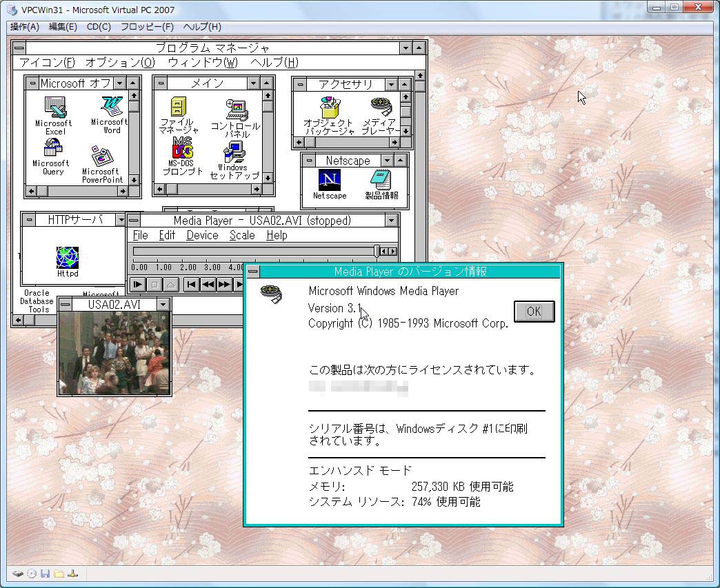The height and width of the screenshot is (588, 720).
Task: Open the Scale menu in Media Player
Action: (x=242, y=236)
